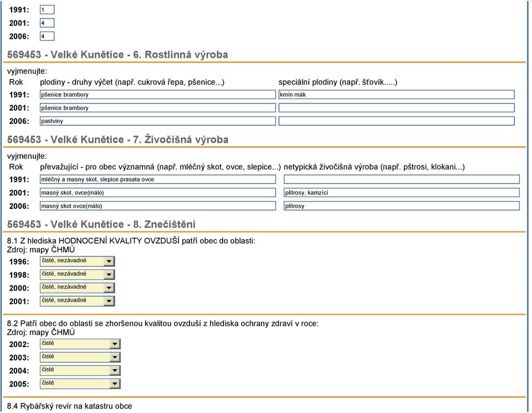Click the text 8.4 Rybářský revír na katastru obce

70,406
